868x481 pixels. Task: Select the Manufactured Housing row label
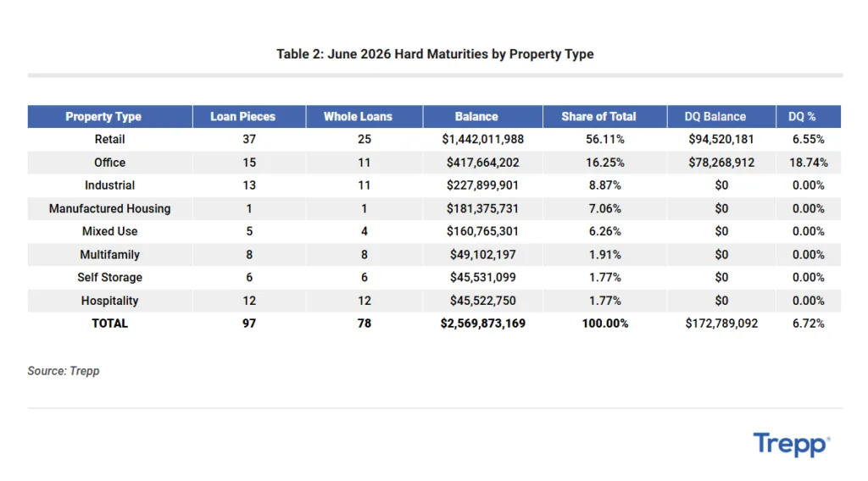(x=109, y=208)
